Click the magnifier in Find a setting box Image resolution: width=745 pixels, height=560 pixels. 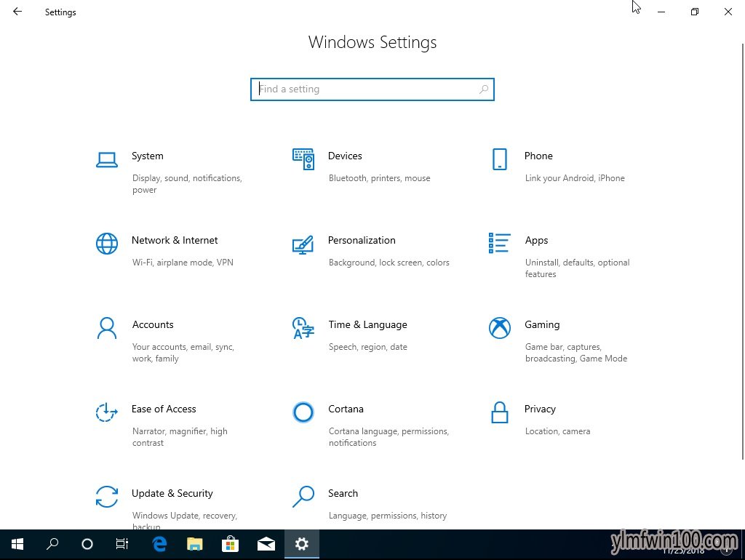click(x=484, y=89)
